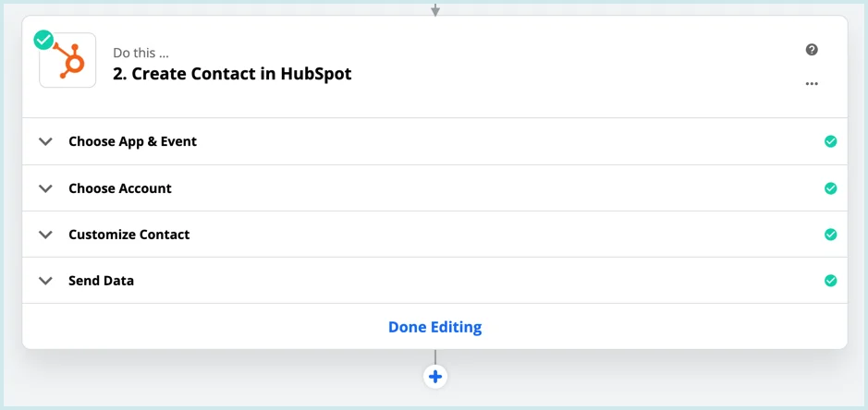Click the '2. Create Contact in HubSpot' title
Image resolution: width=868 pixels, height=410 pixels.
232,74
